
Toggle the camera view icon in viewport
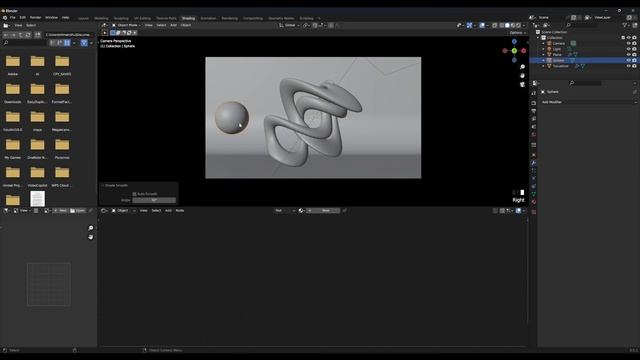522,84
